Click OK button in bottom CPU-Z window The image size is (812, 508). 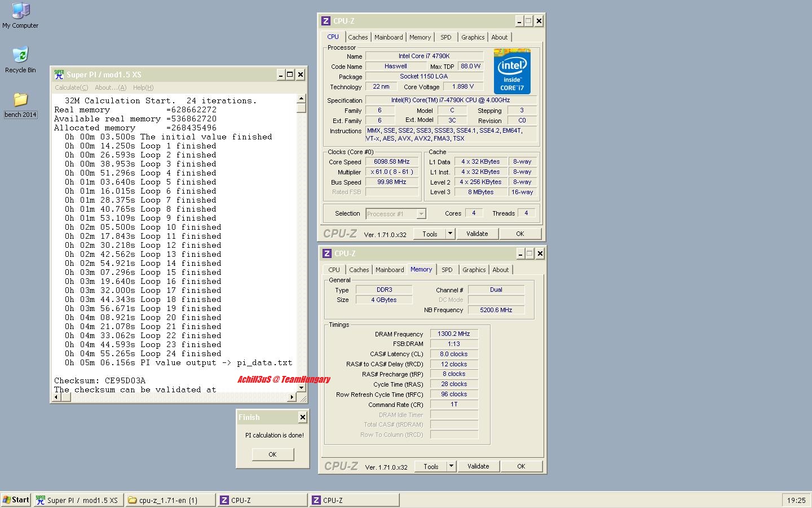521,466
